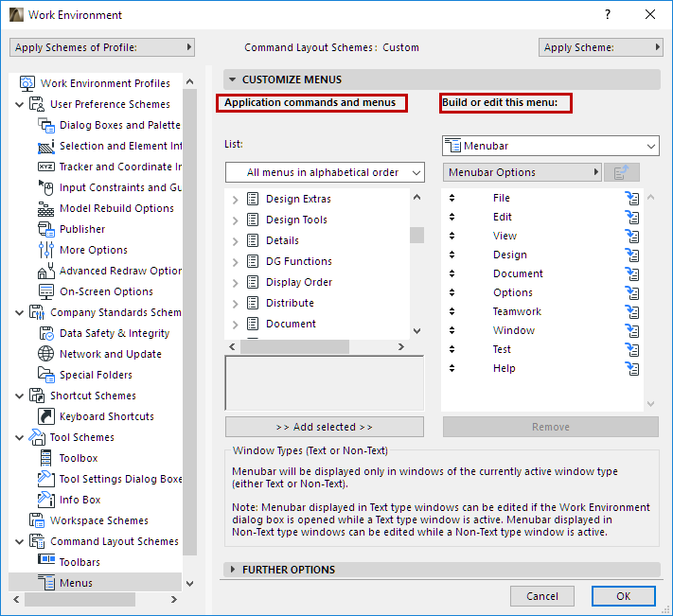The width and height of the screenshot is (673, 616).
Task: Click the empty description box above Add selected
Action: click(x=325, y=383)
